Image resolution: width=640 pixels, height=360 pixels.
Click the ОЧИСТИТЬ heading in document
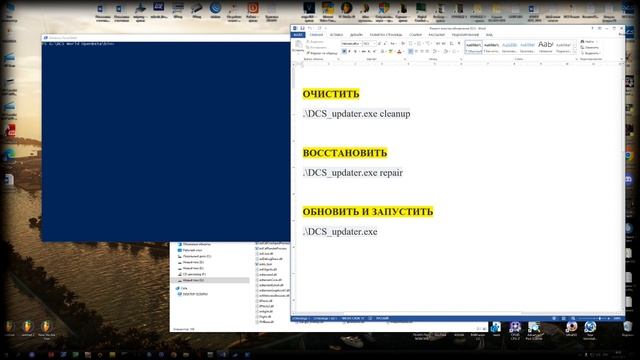[x=331, y=94]
